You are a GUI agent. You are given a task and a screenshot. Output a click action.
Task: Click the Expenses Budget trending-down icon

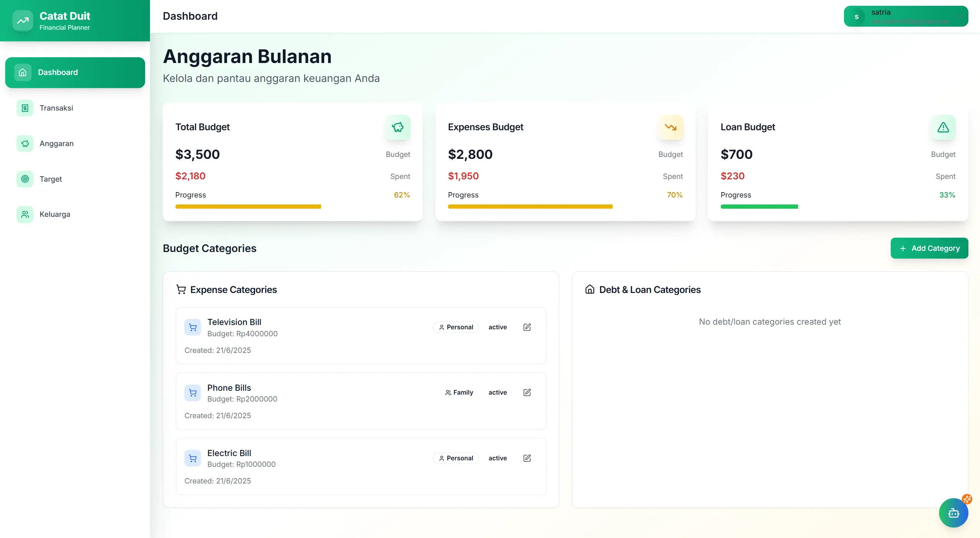pos(670,127)
